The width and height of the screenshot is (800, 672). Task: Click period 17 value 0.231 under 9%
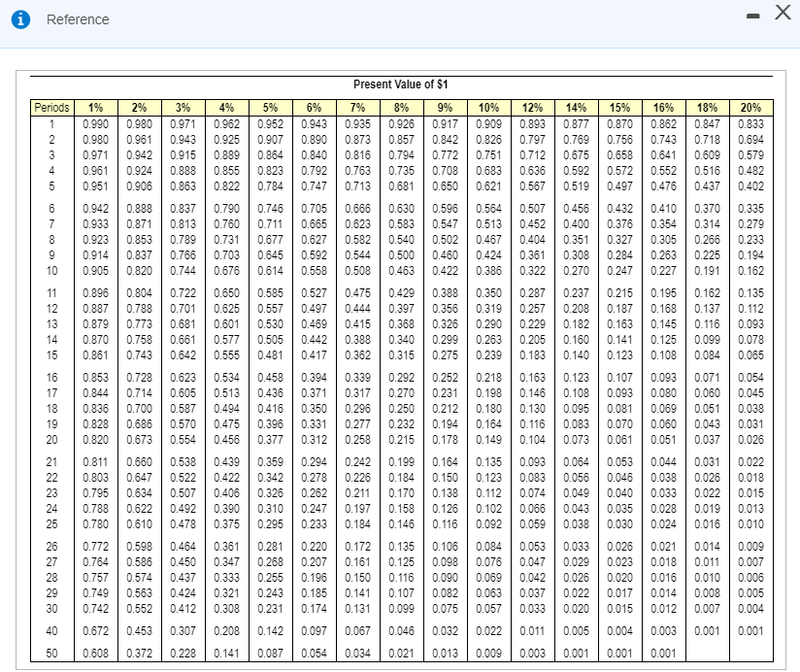pos(446,393)
